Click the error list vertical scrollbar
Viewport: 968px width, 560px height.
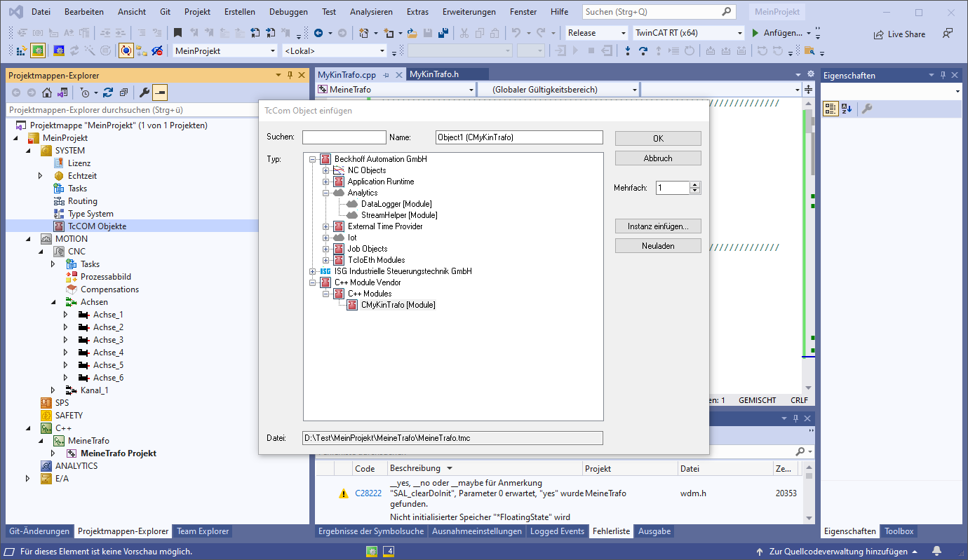tap(808, 493)
